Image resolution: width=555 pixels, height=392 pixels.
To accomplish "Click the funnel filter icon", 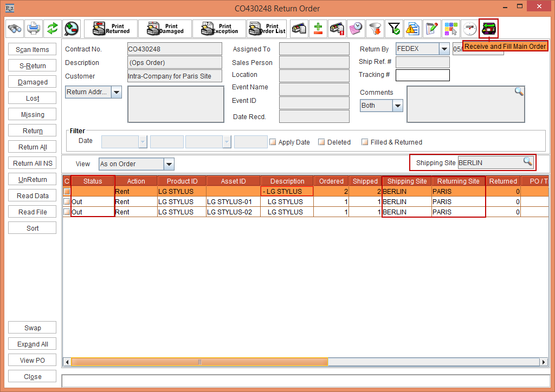I will [x=375, y=28].
